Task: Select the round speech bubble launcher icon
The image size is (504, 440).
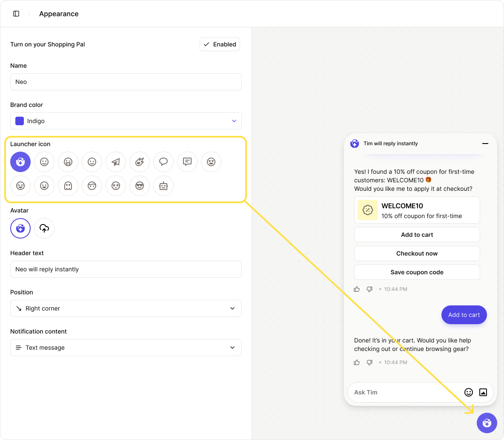Action: point(163,162)
